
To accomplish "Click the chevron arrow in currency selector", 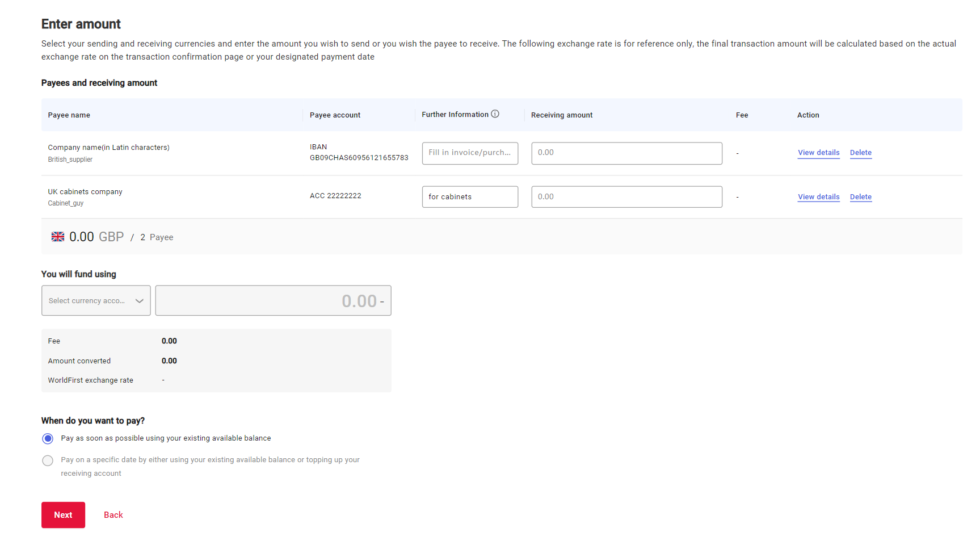I will tap(139, 301).
